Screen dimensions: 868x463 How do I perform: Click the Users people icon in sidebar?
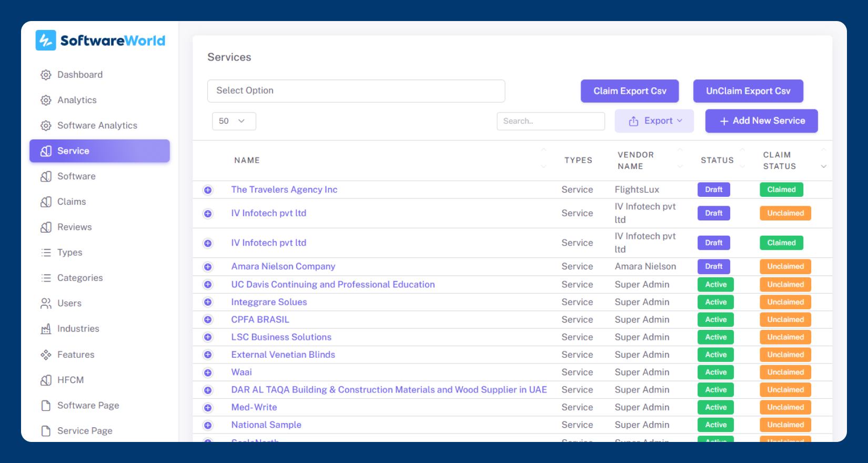click(x=46, y=303)
